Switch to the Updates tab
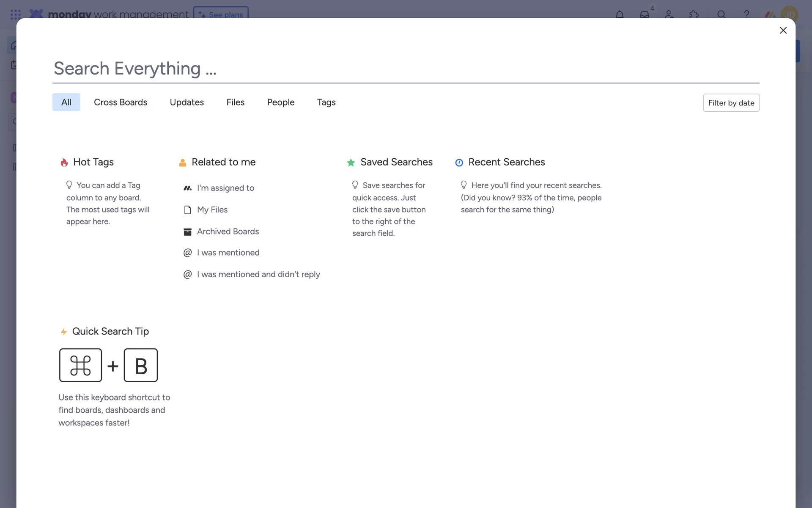Image resolution: width=812 pixels, height=508 pixels. pos(187,102)
